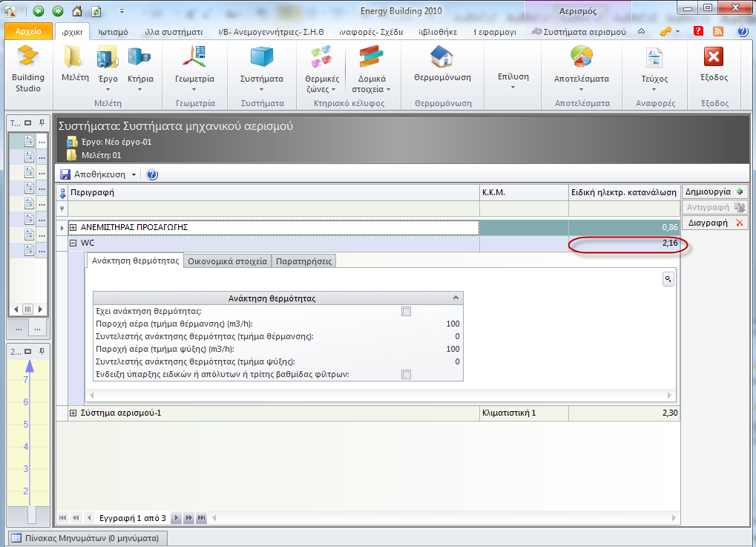This screenshot has width=756, height=547.
Task: Collapse the WC row
Action: [73, 243]
